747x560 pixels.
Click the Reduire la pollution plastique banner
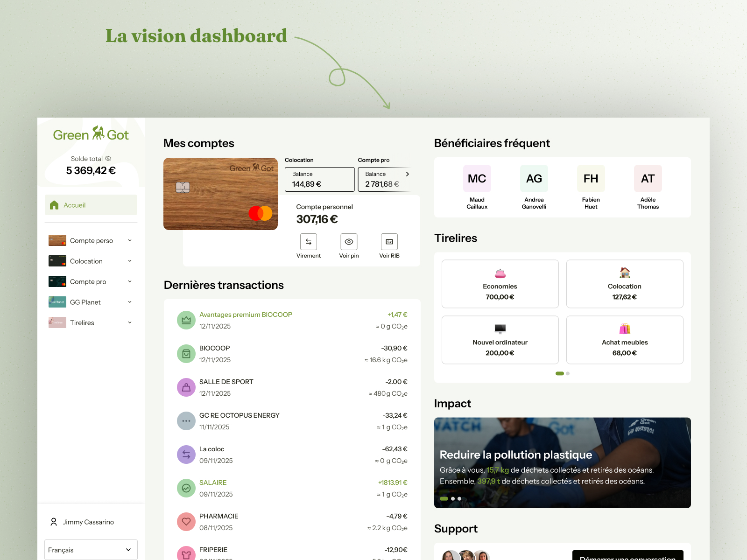[563, 462]
